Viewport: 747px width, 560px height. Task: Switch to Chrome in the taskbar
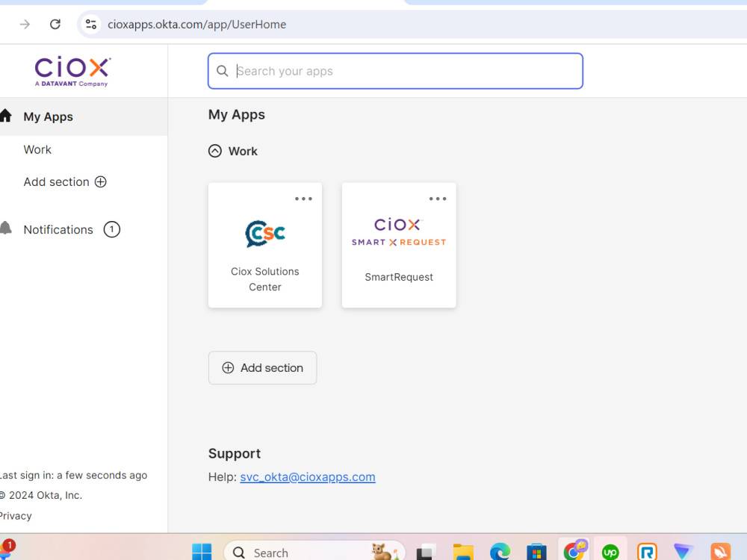[574, 551]
